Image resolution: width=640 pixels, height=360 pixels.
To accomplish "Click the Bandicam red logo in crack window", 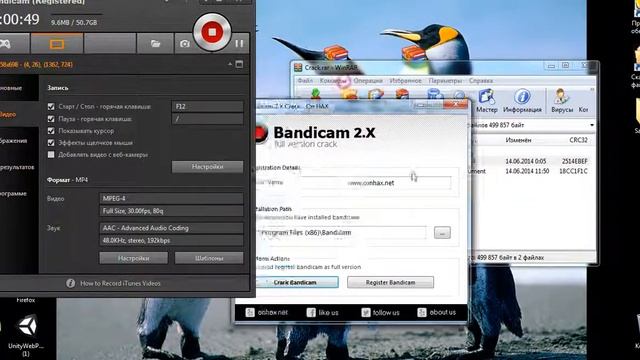I will pos(262,133).
